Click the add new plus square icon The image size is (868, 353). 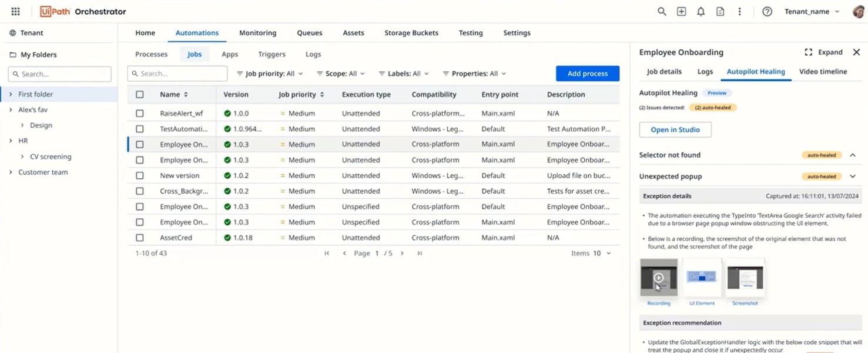point(681,11)
